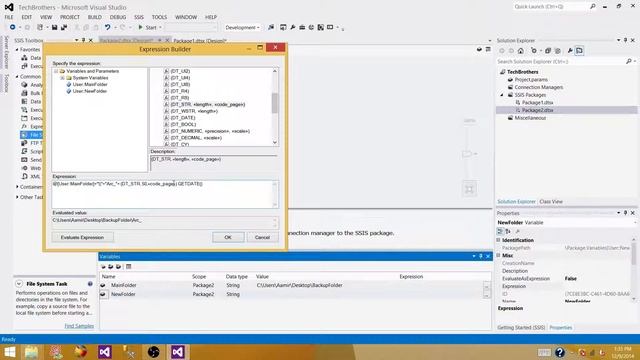Click the Solution Explorer search magnifier icon

coord(629,61)
